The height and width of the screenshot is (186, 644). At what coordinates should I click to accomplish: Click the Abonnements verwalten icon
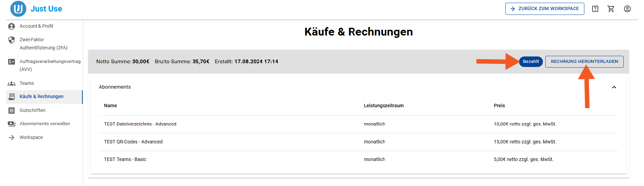pyautogui.click(x=12, y=124)
